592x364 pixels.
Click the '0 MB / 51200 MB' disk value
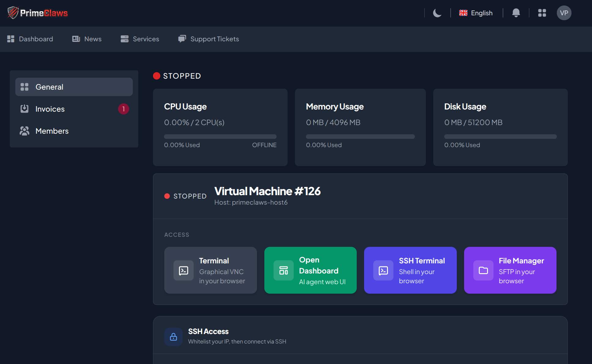[x=473, y=122]
